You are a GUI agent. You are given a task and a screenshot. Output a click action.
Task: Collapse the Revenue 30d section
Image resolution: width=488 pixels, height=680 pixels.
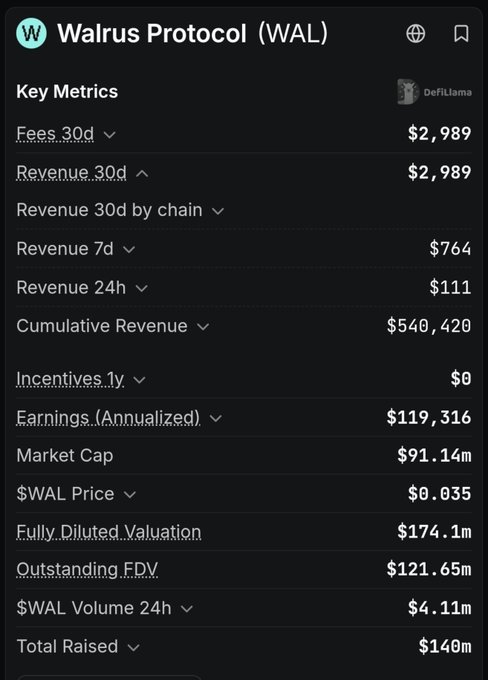(142, 174)
